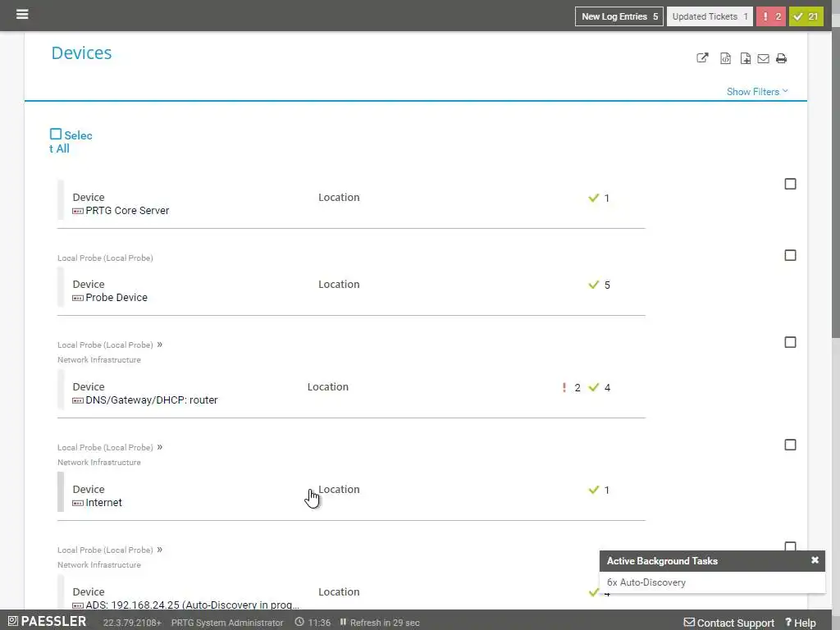The height and width of the screenshot is (630, 840).
Task: Click double-arrow after Local Probe above router
Action: 160,345
